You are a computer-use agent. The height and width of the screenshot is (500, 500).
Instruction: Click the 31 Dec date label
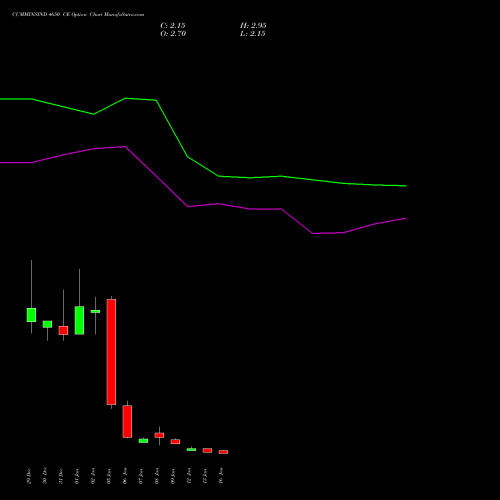click(x=61, y=476)
